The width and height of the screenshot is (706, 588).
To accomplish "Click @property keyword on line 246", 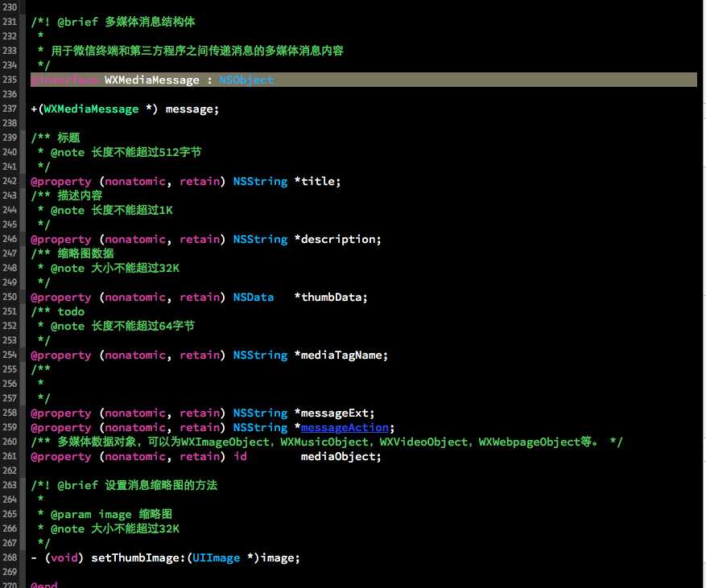I will pos(61,240).
